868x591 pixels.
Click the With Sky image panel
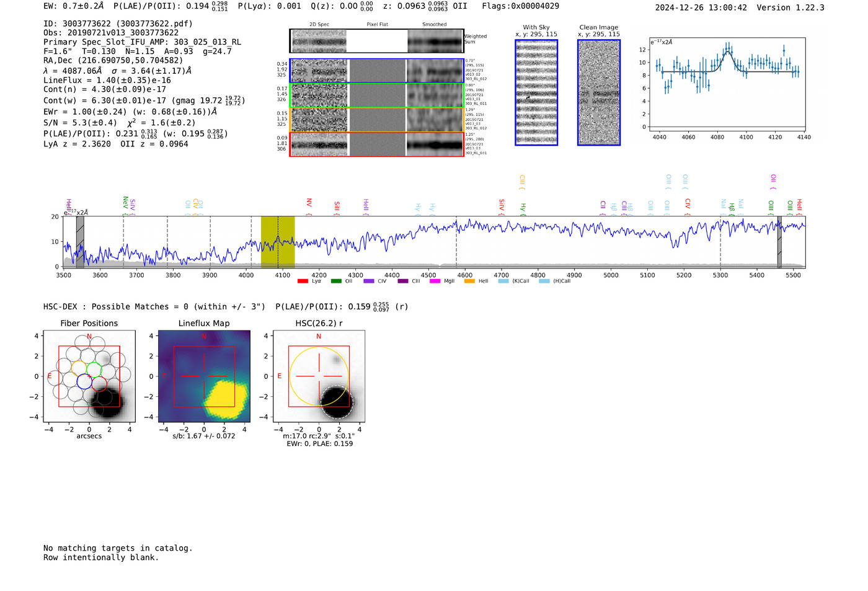pos(536,92)
